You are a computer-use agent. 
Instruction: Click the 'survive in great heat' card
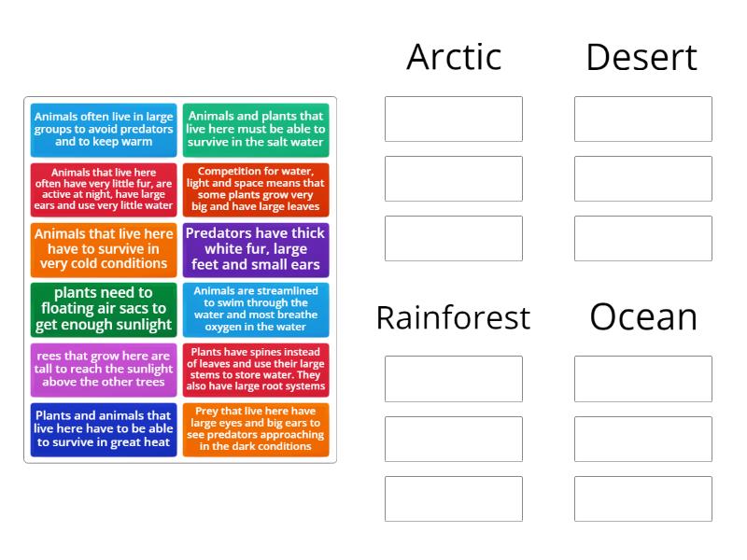pyautogui.click(x=104, y=429)
